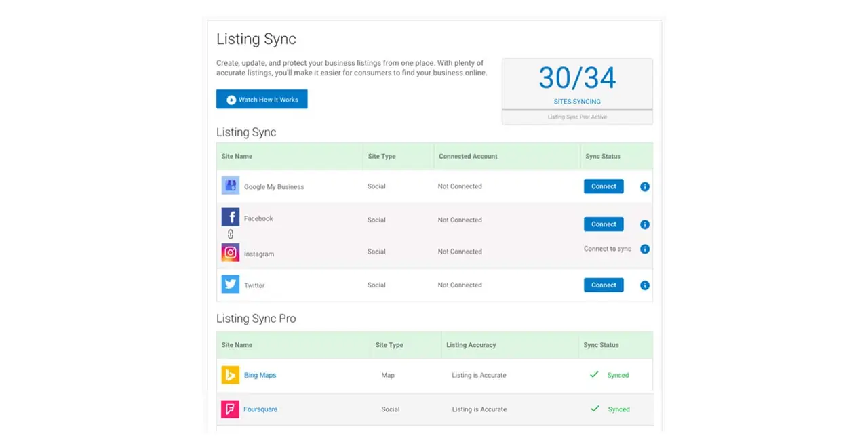
Task: Click Site Type header in Listing Sync Pro table
Action: pos(389,345)
